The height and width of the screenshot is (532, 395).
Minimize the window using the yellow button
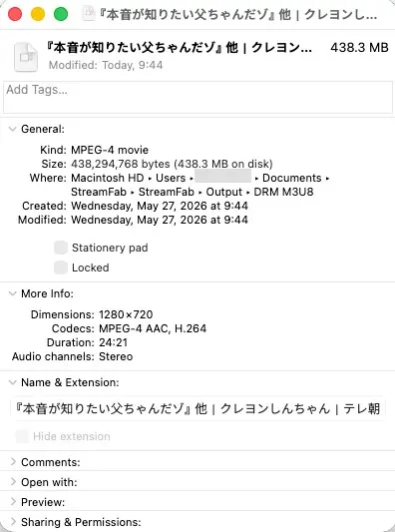pos(38,15)
